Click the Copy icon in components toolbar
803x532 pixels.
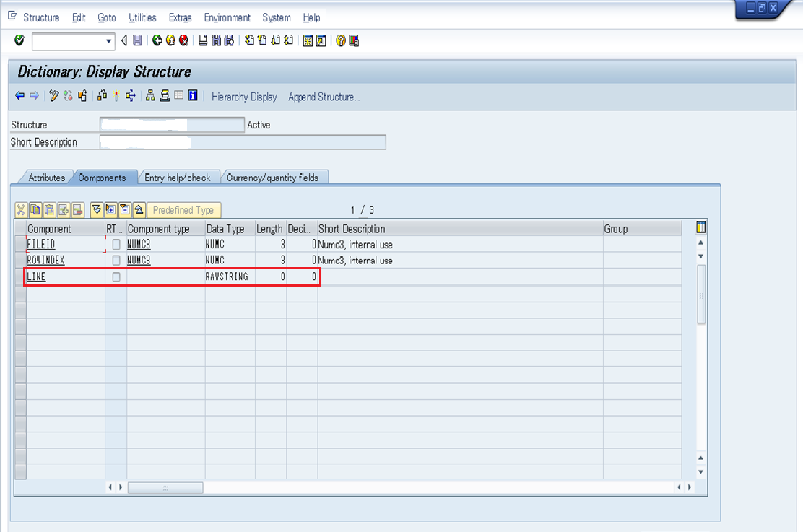(x=35, y=210)
